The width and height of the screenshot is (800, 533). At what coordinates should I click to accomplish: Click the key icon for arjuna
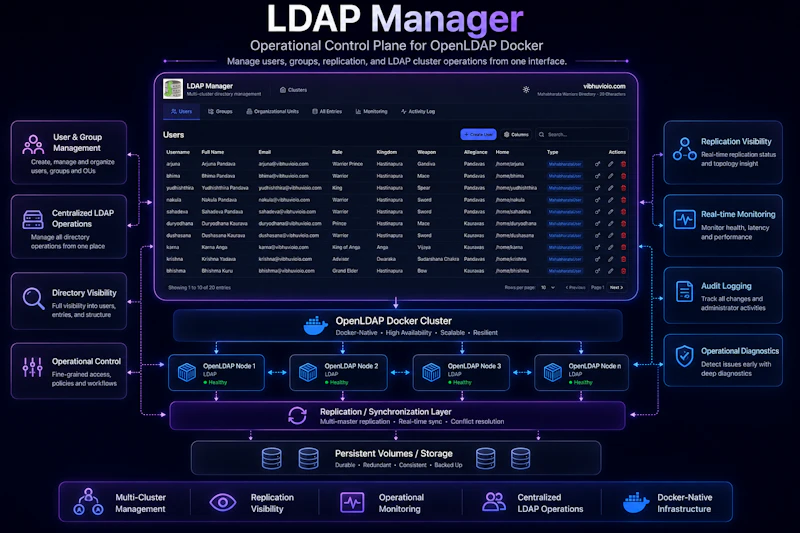tap(597, 164)
